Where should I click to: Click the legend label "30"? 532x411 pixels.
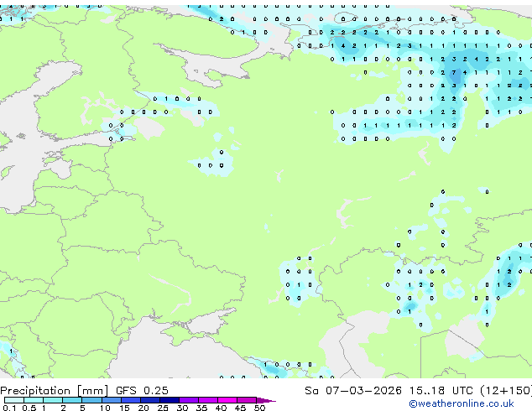point(182,408)
